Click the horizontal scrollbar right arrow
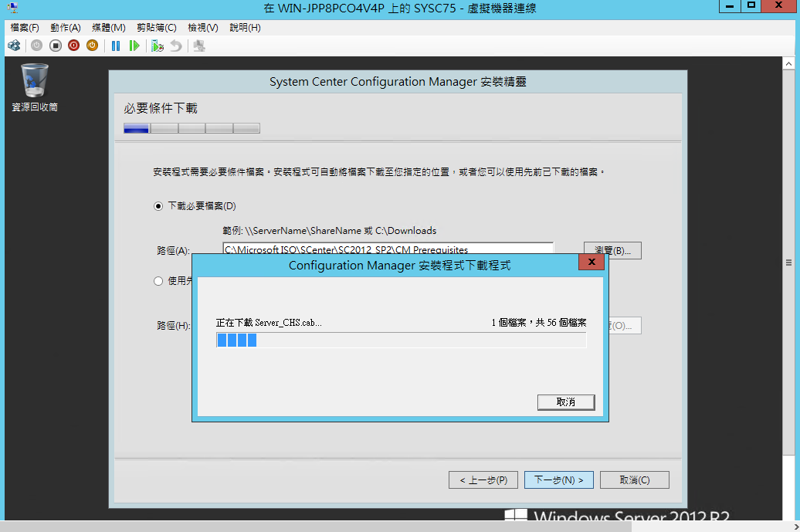This screenshot has height=532, width=800. point(795,527)
